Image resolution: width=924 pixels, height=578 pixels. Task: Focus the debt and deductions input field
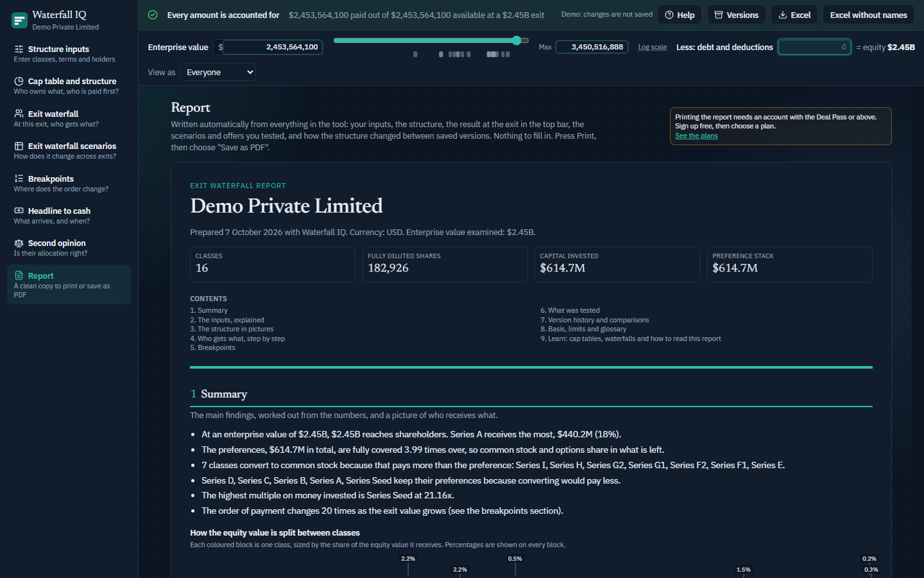pos(814,47)
